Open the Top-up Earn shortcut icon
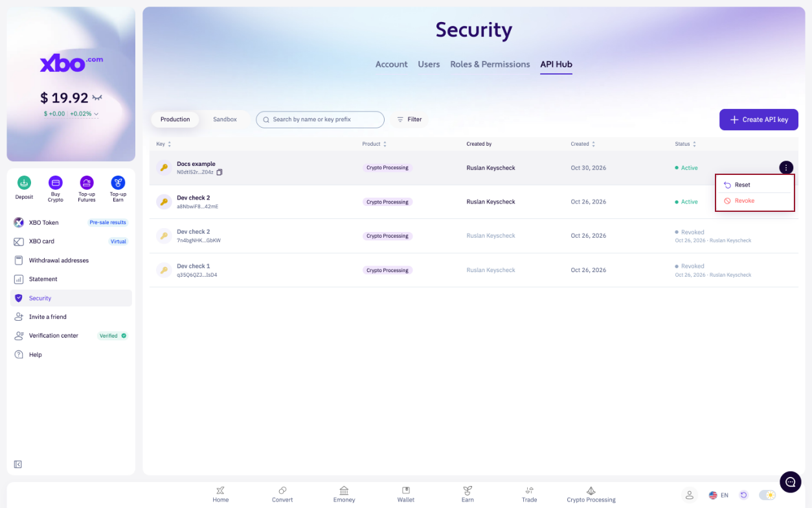The image size is (812, 508). 118,183
